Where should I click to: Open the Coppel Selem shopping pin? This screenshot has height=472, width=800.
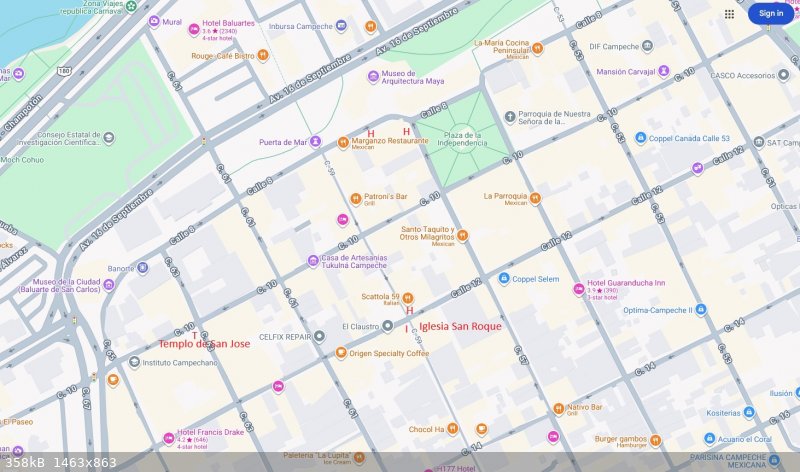(504, 279)
